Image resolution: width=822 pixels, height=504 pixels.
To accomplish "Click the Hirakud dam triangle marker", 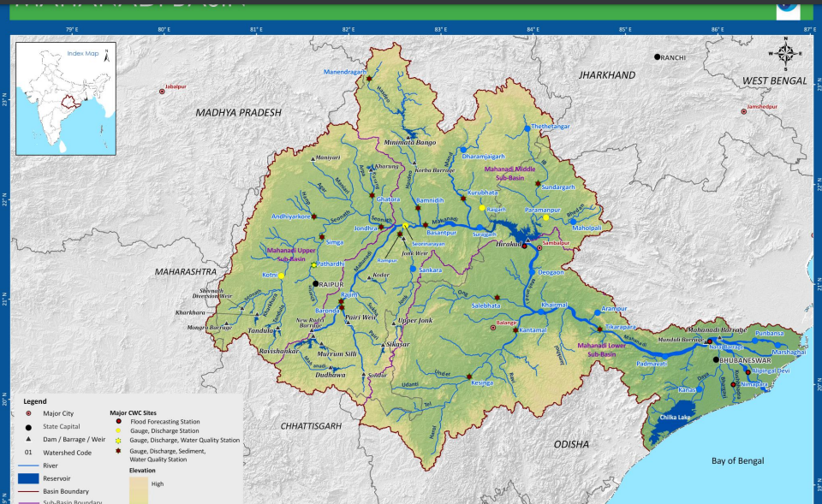I will pos(528,240).
